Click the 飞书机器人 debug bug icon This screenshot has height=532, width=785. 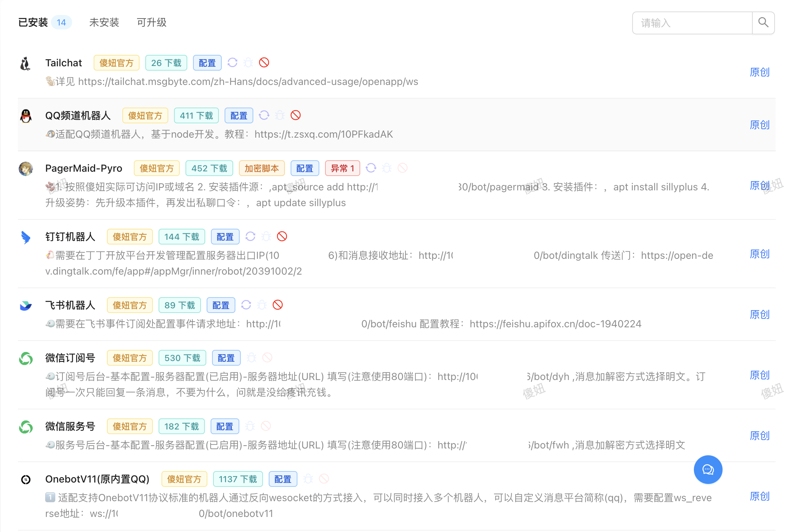click(262, 305)
